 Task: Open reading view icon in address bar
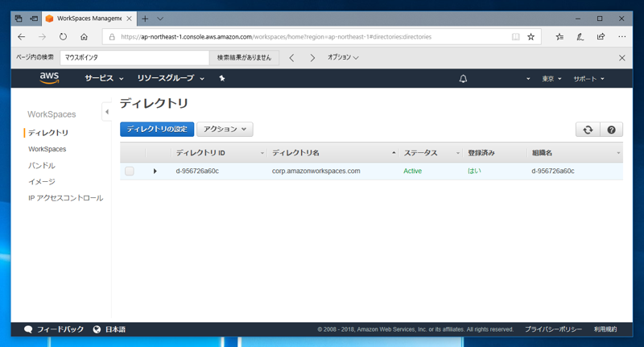click(515, 37)
